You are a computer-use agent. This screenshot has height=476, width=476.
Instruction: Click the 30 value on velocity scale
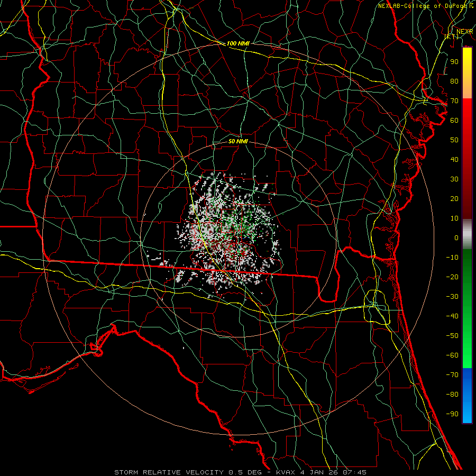point(454,179)
